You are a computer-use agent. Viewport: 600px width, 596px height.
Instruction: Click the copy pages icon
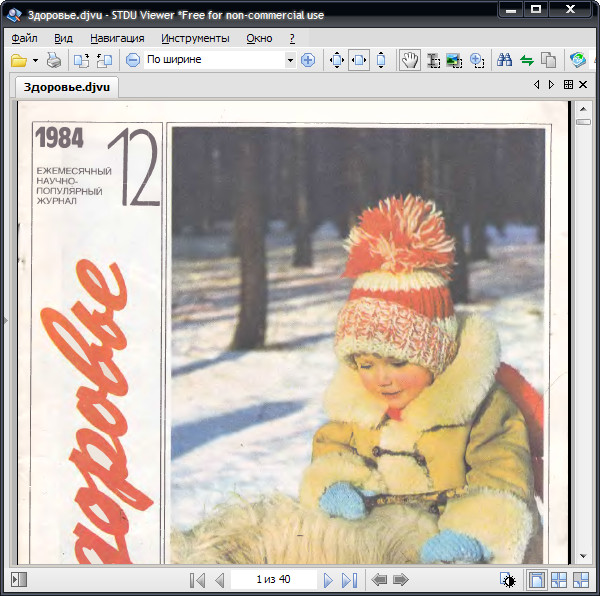(549, 60)
